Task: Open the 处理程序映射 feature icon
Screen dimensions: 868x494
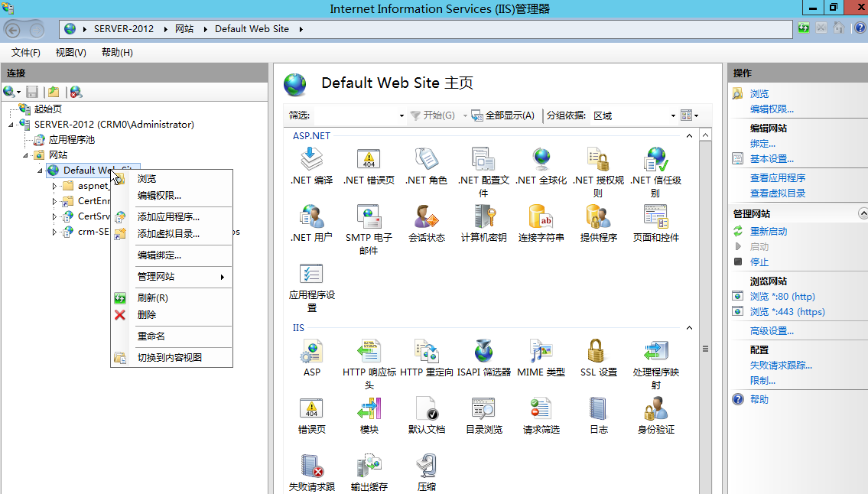Action: click(656, 352)
